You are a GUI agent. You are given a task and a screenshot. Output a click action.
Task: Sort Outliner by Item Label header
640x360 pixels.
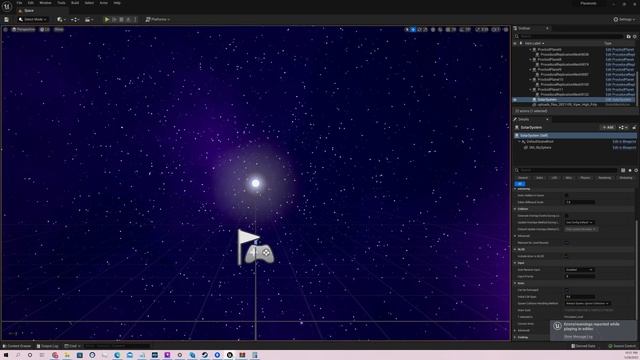point(534,43)
